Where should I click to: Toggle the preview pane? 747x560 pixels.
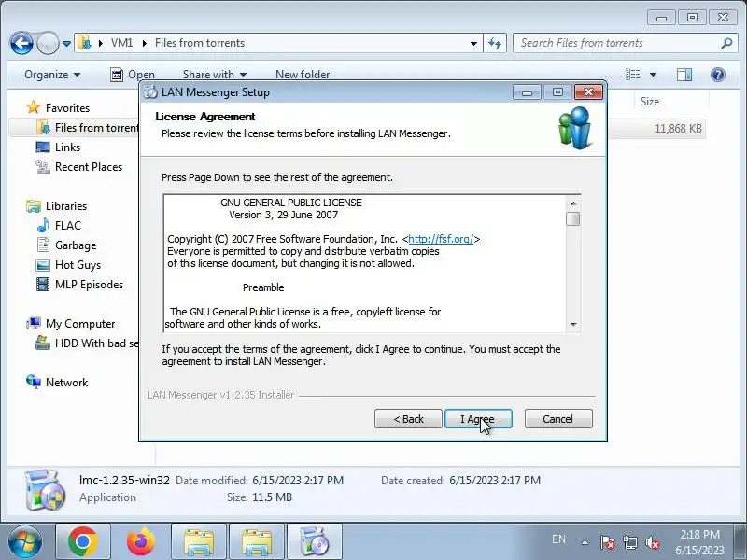pyautogui.click(x=684, y=75)
